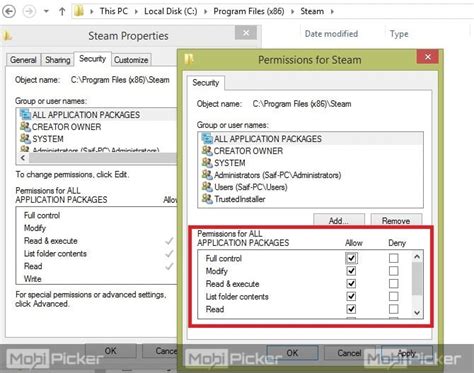This screenshot has height=373, width=474.
Task: Select Local Disk (C:) breadcrumb
Action: click(171, 11)
